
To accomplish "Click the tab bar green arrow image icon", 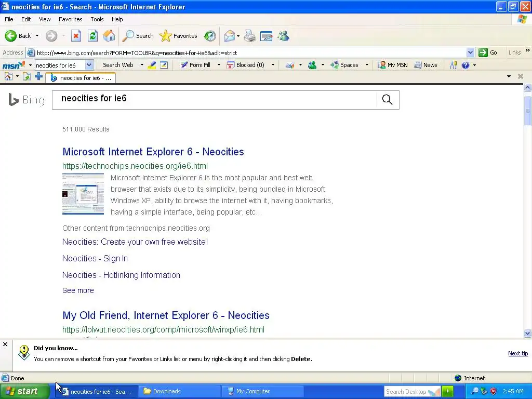I will (x=27, y=77).
